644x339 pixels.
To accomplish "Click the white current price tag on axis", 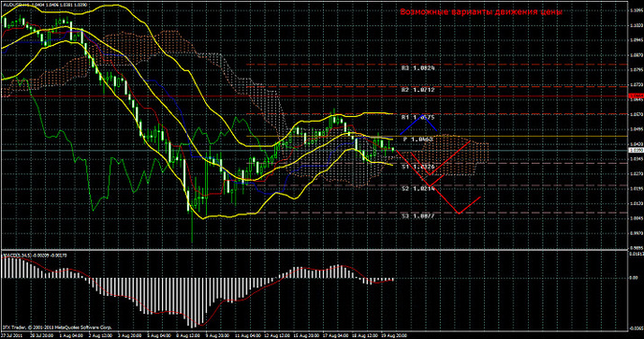I will click(x=636, y=151).
